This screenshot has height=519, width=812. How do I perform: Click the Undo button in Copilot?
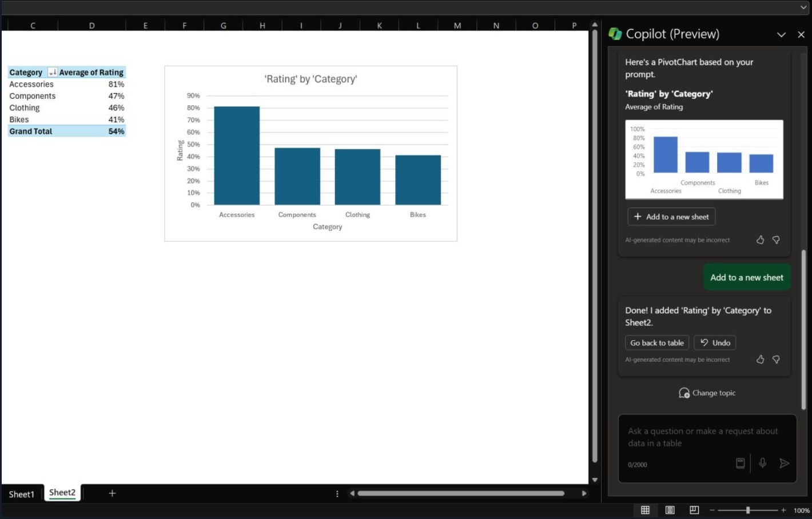715,343
